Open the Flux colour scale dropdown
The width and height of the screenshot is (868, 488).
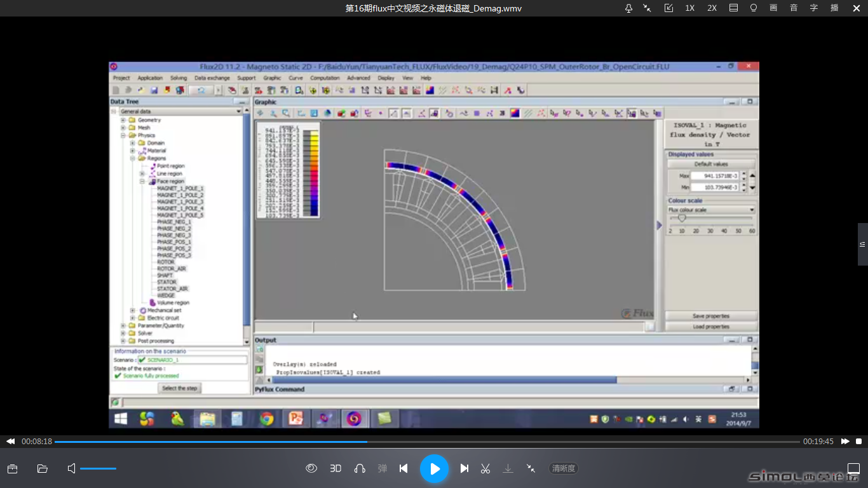click(x=711, y=210)
